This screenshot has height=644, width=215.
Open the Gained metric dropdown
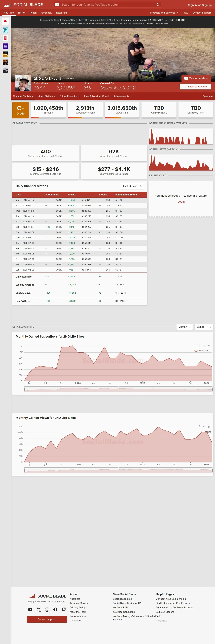[x=204, y=327]
